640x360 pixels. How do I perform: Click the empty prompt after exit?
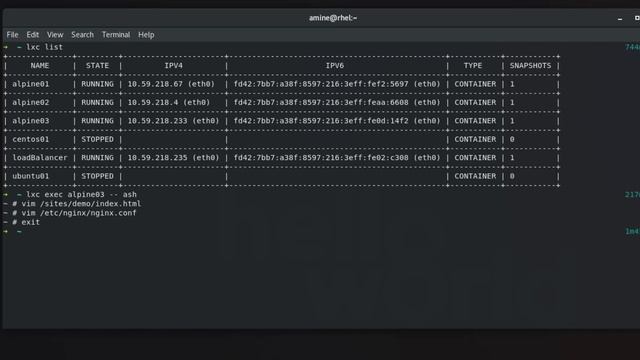point(12,231)
